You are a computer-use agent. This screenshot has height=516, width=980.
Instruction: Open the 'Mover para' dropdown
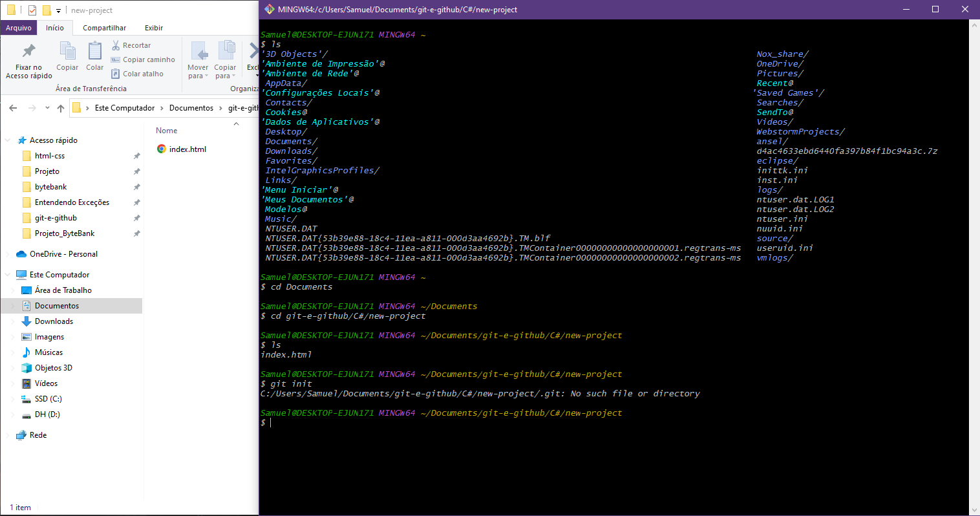click(x=198, y=72)
